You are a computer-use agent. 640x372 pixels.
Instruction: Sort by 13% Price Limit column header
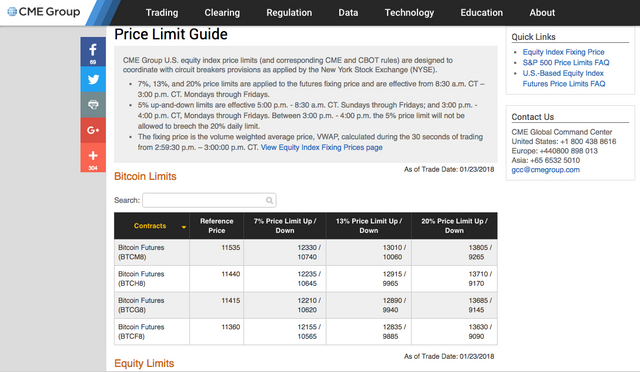coord(369,226)
